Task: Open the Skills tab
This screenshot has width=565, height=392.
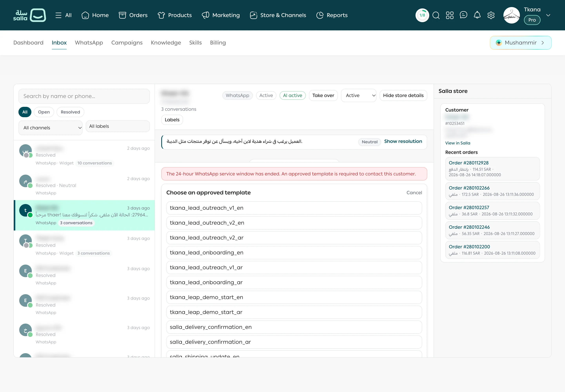Action: pyautogui.click(x=195, y=43)
